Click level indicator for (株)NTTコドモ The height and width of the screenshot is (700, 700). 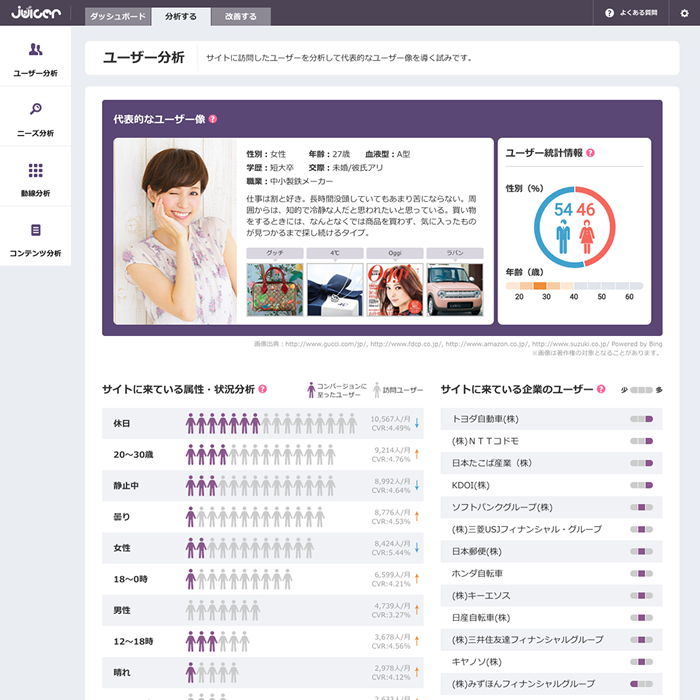click(x=642, y=441)
